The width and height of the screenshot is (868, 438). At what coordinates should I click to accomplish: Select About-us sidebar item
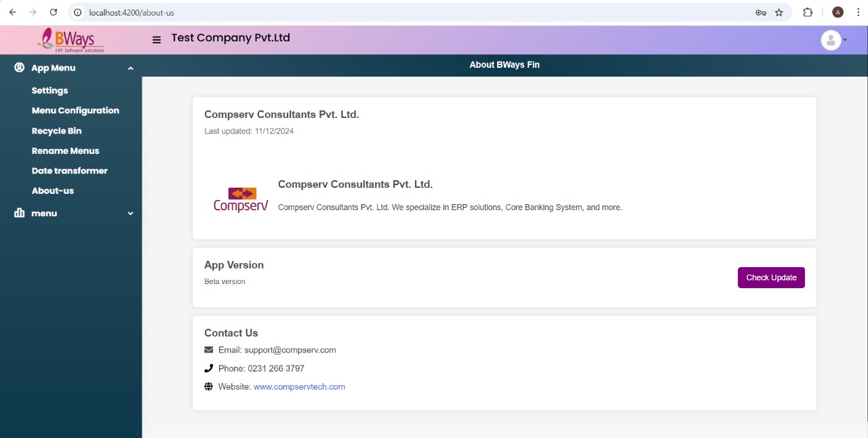[53, 191]
